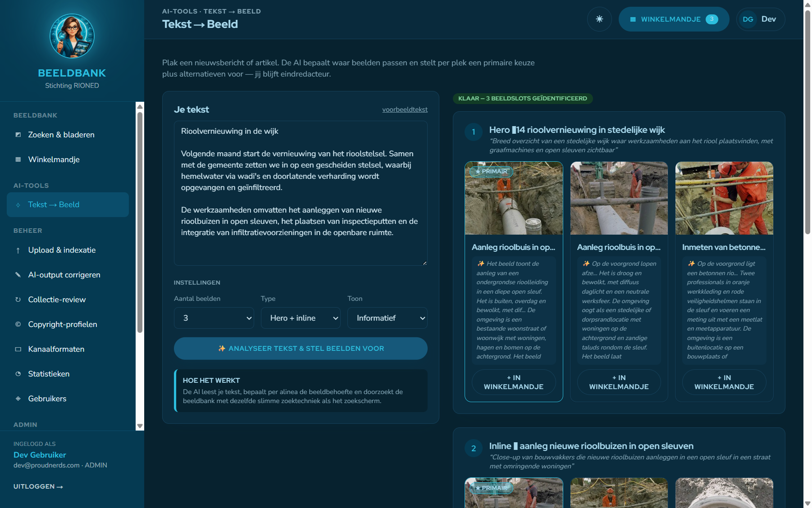The image size is (812, 508).
Task: Click the Zoeken & bladeren sidebar icon
Action: tap(18, 135)
